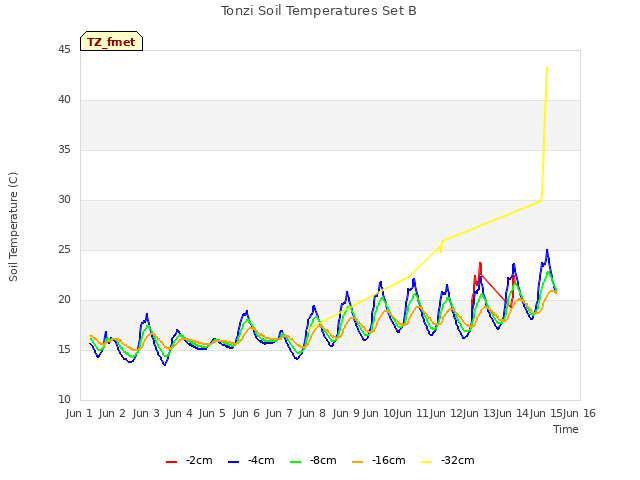Viewport: 640px width, 480px height.
Task: Click the 35 y-axis tick label
Action: (64, 150)
